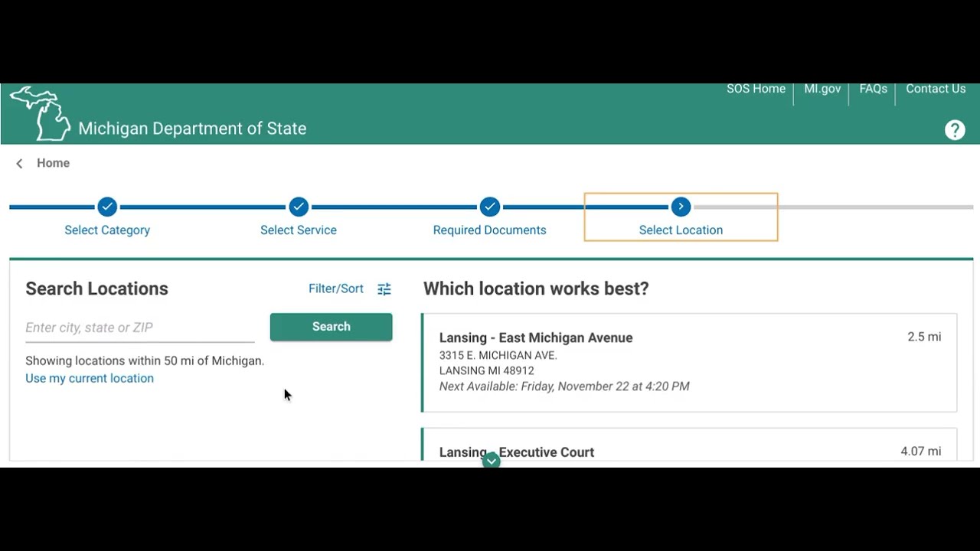Screen dimensions: 980x551
Task: Click the green Search button
Action: pos(331,327)
